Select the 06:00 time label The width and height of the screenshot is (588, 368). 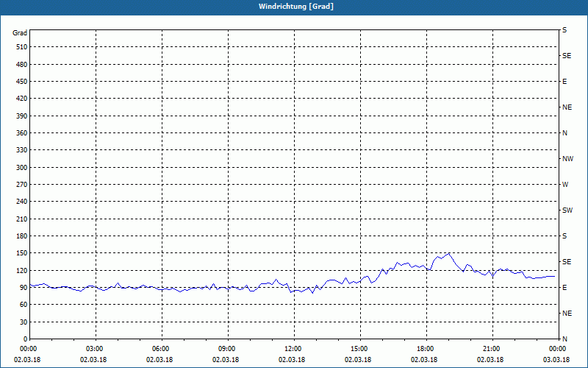pos(160,349)
